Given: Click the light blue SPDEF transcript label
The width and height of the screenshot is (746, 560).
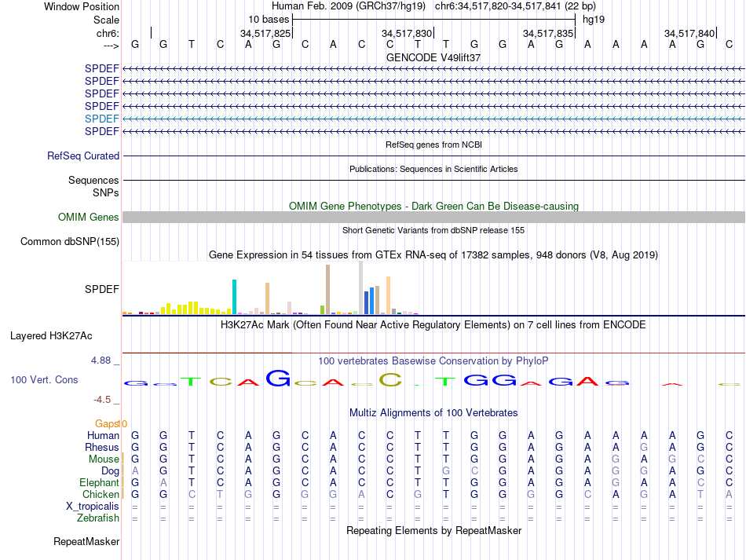Looking at the screenshot, I should [102, 119].
